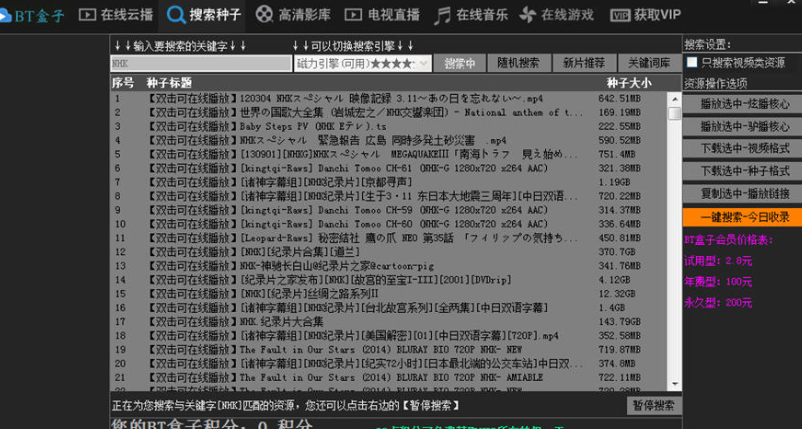Select row 18 美国解密 01

tap(389, 336)
